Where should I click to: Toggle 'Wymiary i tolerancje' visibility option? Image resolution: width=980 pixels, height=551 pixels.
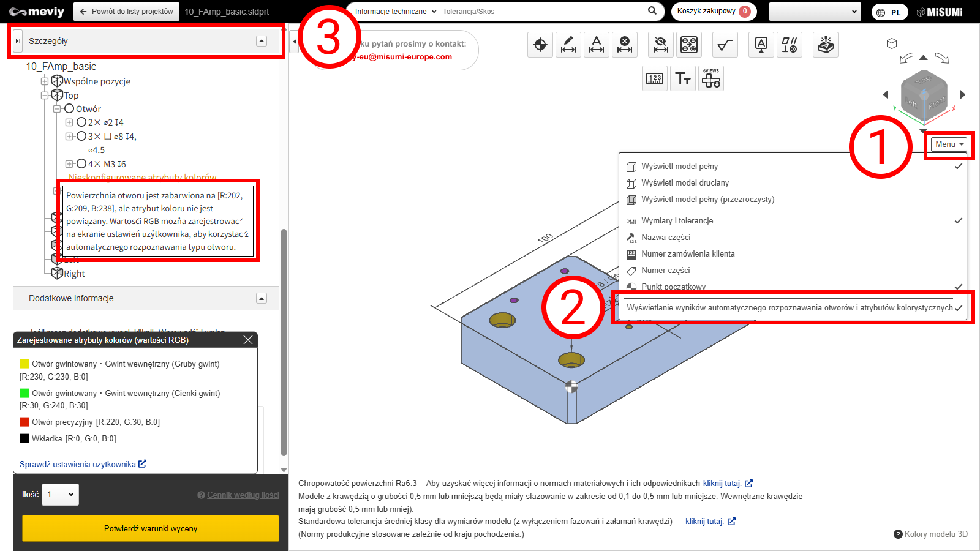click(x=677, y=221)
